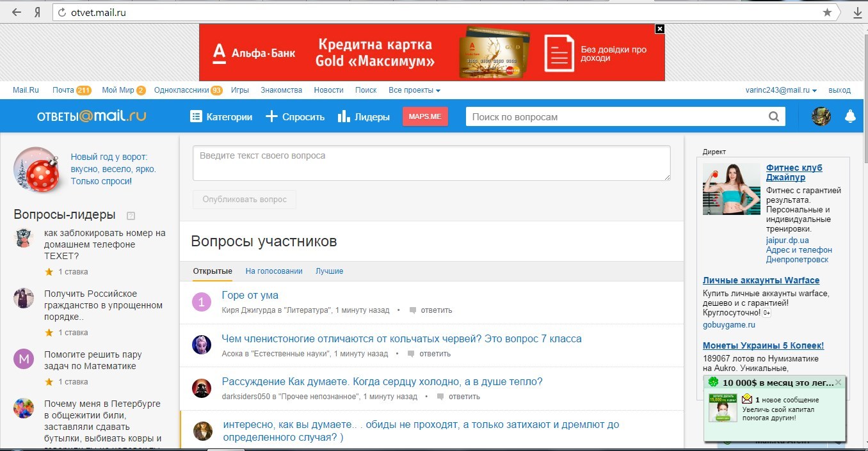Close the Alfa-Bank banner ad
Screen dimensions: 868x451
pyautogui.click(x=660, y=29)
